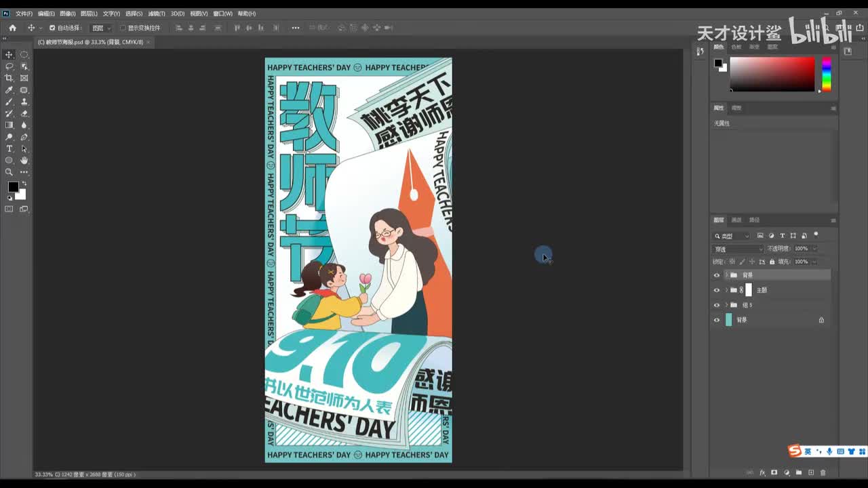Select the Crop tool

(9, 78)
